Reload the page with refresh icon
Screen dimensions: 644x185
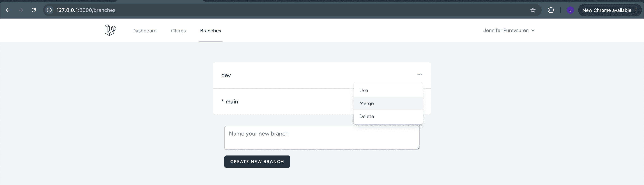[x=34, y=10]
